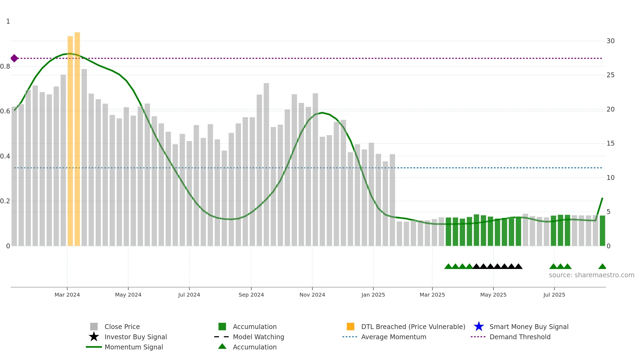This screenshot has height=362, width=644.
Task: Click the last green accumulation triangle marker
Action: point(602,266)
